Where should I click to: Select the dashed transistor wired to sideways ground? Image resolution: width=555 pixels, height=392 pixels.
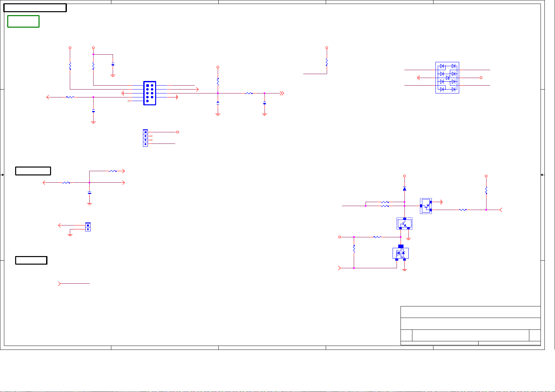point(426,206)
